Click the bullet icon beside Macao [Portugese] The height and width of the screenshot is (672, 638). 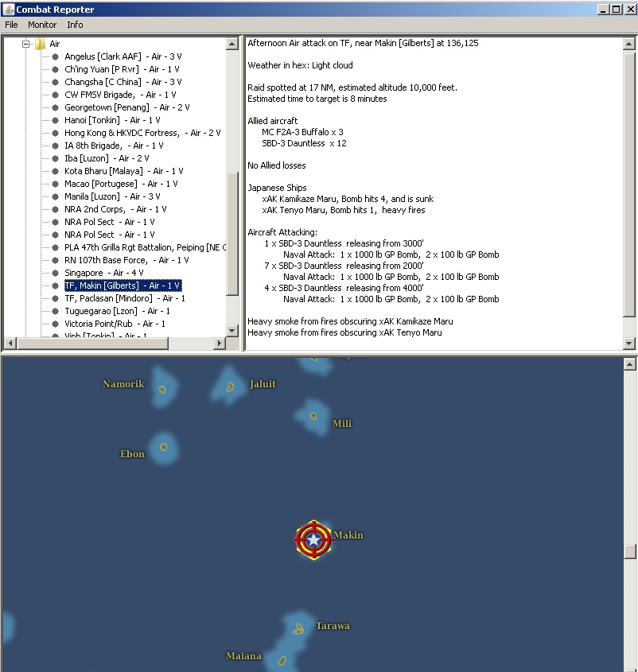(55, 184)
